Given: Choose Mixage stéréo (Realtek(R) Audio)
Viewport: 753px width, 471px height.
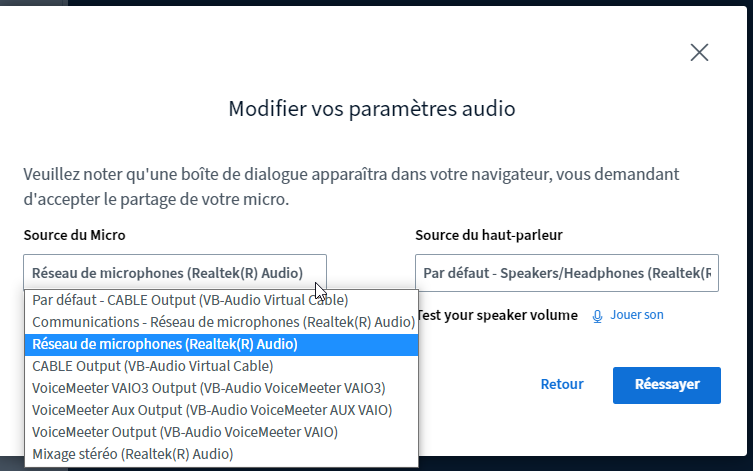Looking at the screenshot, I should click(221, 454).
